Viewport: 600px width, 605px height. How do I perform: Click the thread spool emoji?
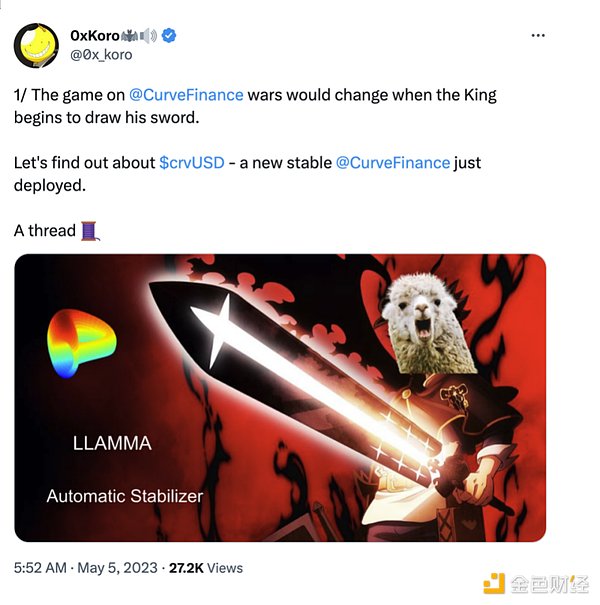coord(90,231)
